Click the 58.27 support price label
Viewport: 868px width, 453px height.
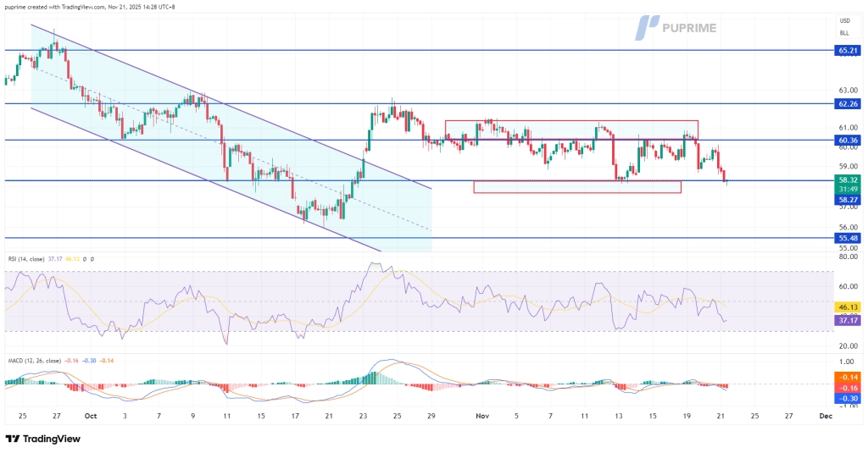click(x=848, y=200)
